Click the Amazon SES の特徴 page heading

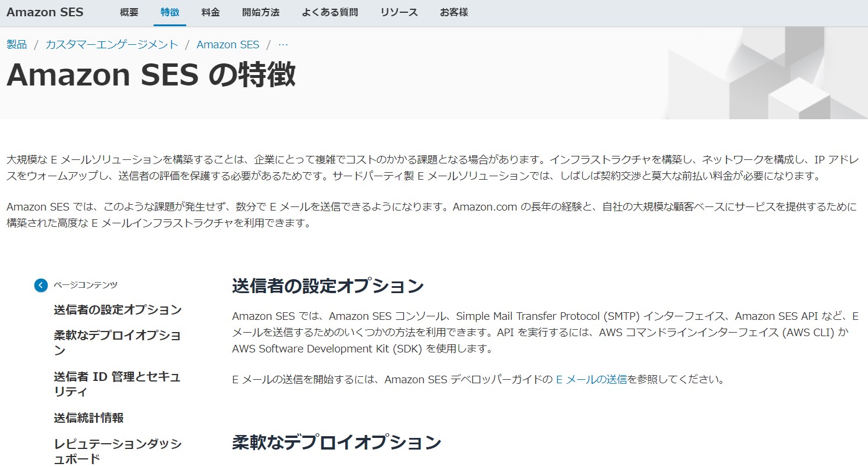click(x=151, y=74)
